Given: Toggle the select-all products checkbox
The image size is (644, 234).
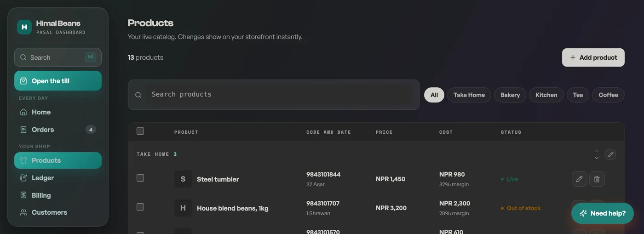Looking at the screenshot, I should click(x=140, y=131).
